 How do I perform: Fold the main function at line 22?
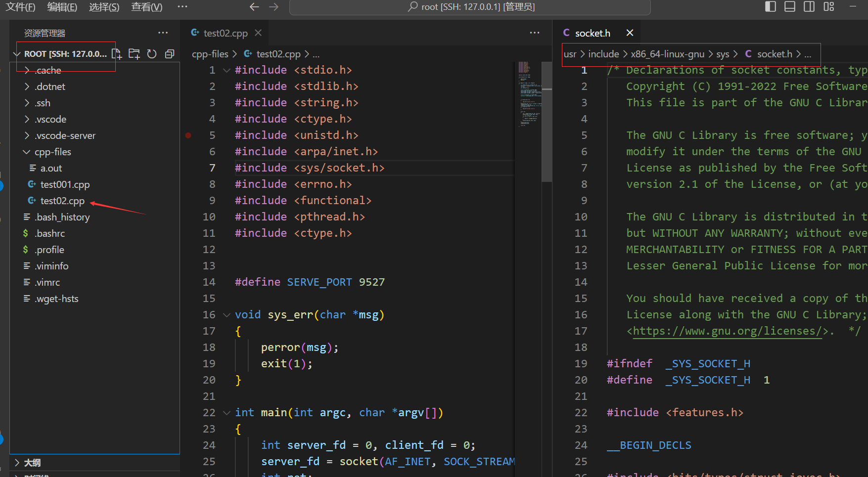[x=227, y=413]
